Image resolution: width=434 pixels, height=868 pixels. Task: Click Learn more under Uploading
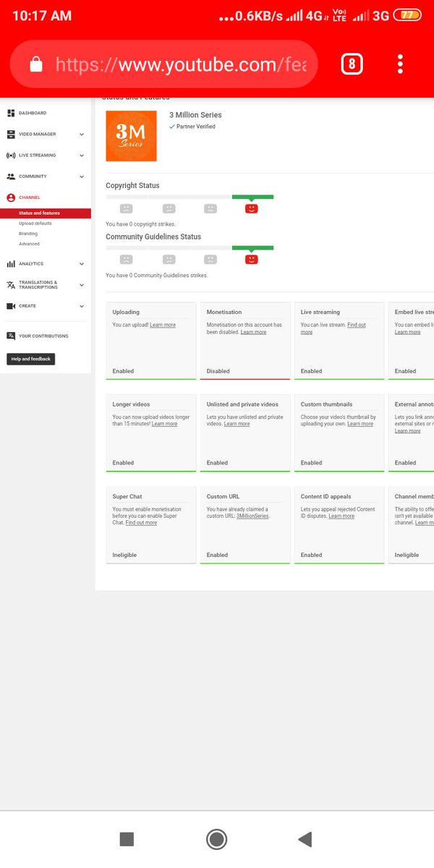pos(163,325)
